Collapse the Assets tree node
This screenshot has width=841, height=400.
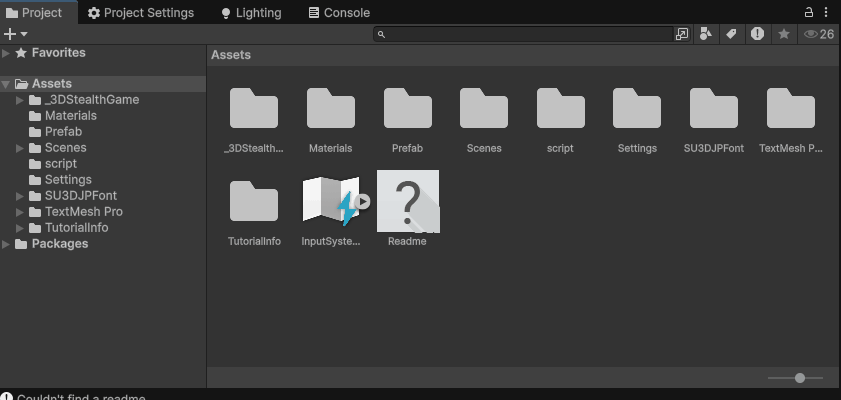coord(7,84)
